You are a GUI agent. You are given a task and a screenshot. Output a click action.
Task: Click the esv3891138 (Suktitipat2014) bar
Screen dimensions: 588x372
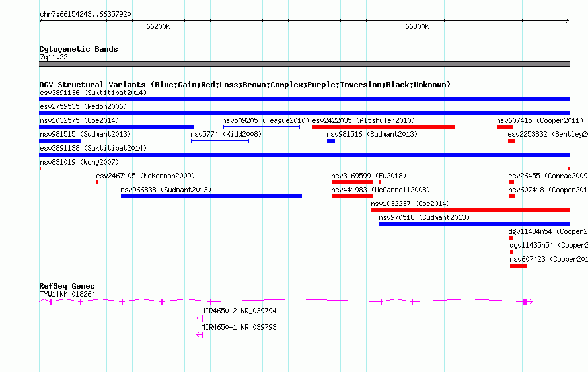click(304, 155)
